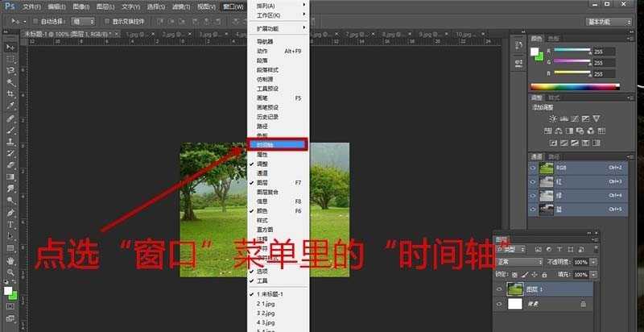The image size is (644, 332).
Task: Open the 基本功能 workspace dropdown
Action: 609,22
